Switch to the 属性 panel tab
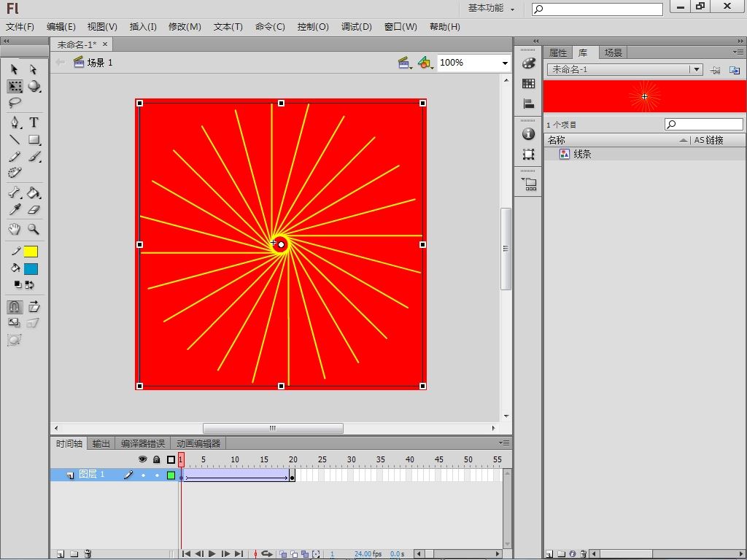Image resolution: width=747 pixels, height=560 pixels. pyautogui.click(x=558, y=52)
